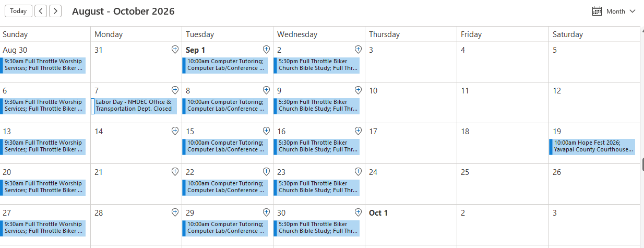This screenshot has height=248, width=644.
Task: Click the add-event icon on Wednesday 23
Action: (358, 172)
